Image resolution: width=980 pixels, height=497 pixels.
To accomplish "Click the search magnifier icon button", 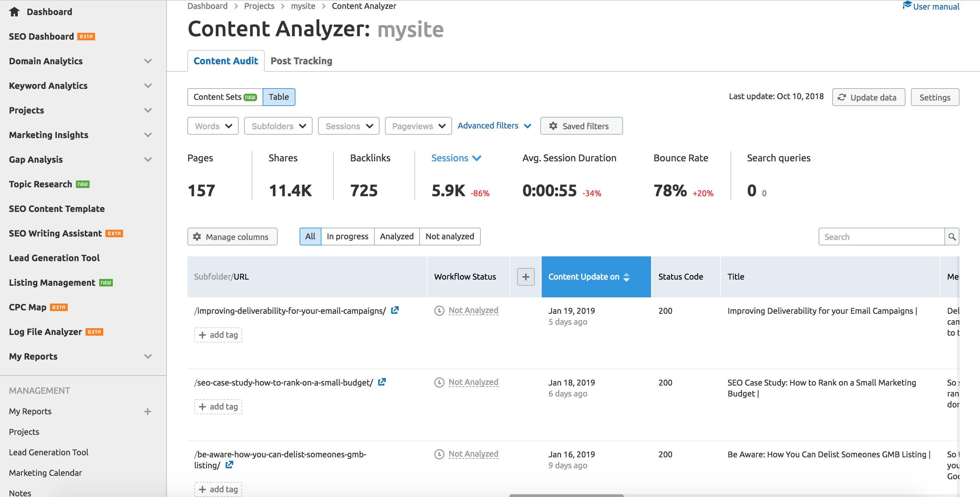I will (952, 237).
